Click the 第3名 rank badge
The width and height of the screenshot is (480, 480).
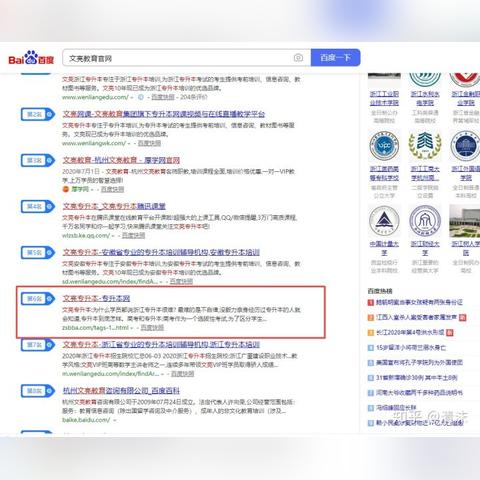coord(37,160)
